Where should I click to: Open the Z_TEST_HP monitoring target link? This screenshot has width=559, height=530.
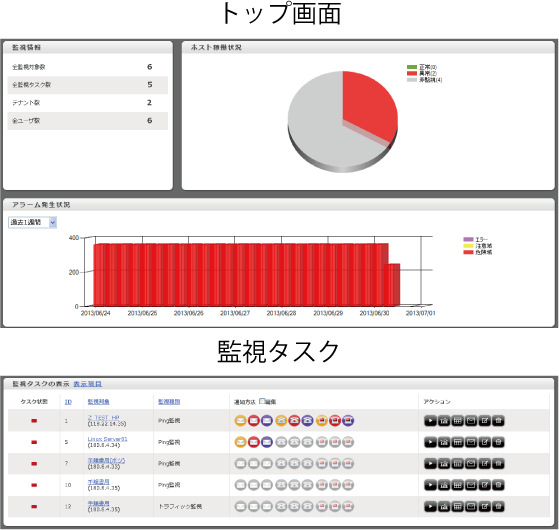tap(104, 417)
